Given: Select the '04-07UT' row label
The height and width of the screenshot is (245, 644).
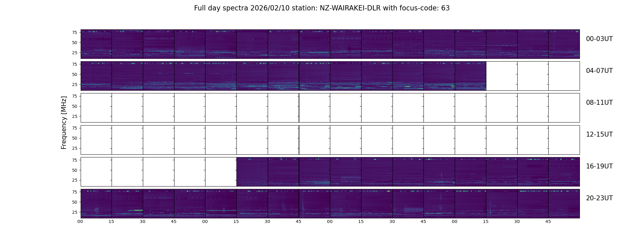Looking at the screenshot, I should click(599, 71).
